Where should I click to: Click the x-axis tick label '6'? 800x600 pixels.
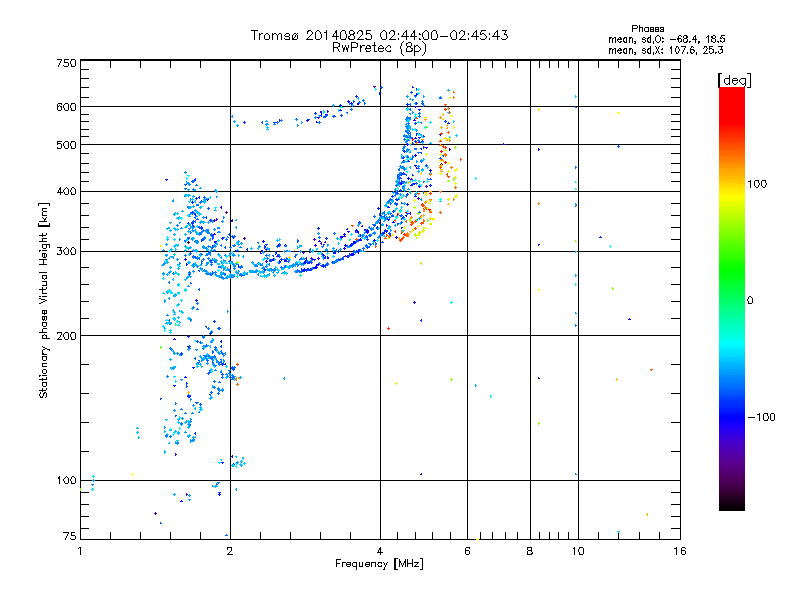point(467,551)
